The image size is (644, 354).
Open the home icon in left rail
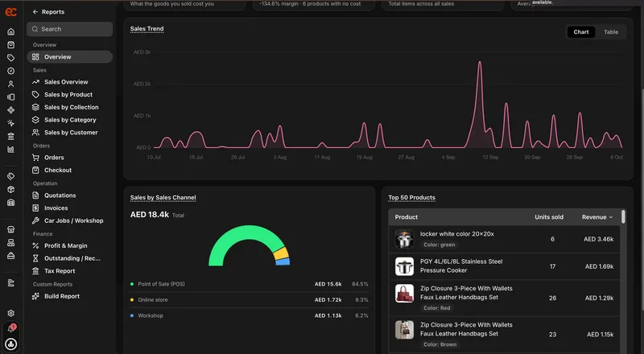(11, 31)
